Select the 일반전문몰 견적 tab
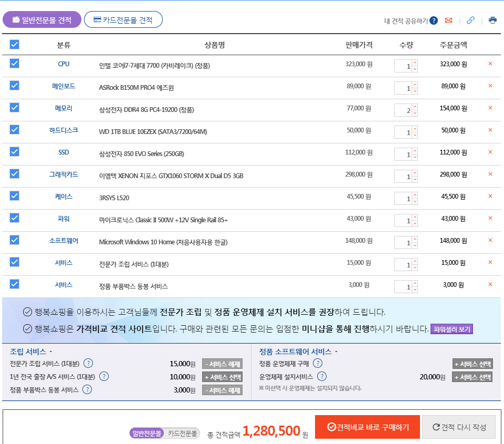 pyautogui.click(x=42, y=20)
